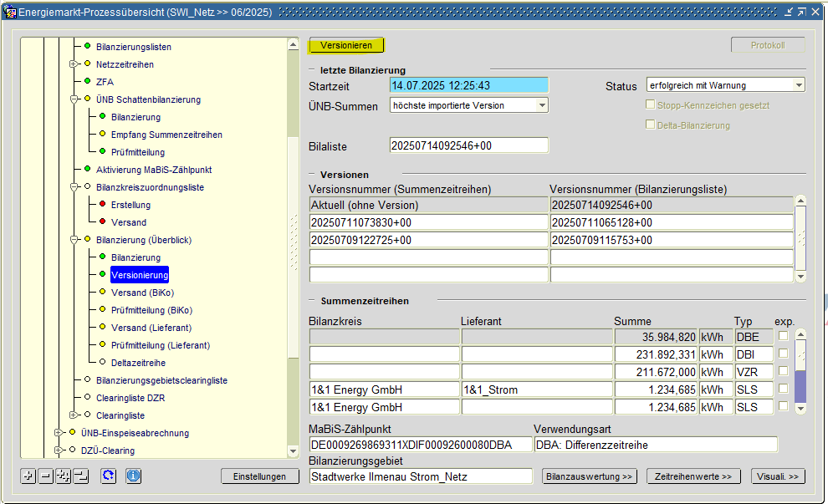Viewport: 828px width, 504px height.
Task: Tick the exp. checkbox for VZR row
Action: (784, 371)
